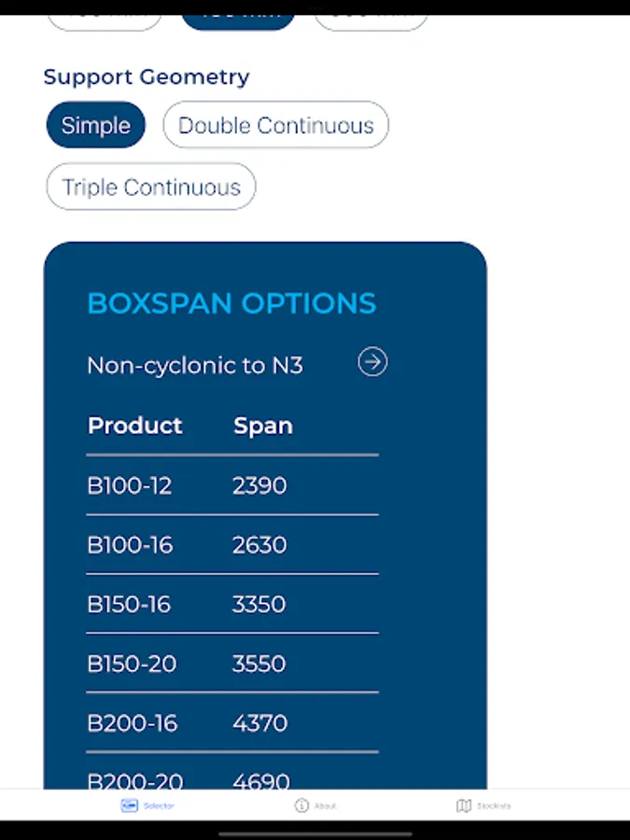This screenshot has width=630, height=840.
Task: Open the Selector tab icon
Action: 130,805
